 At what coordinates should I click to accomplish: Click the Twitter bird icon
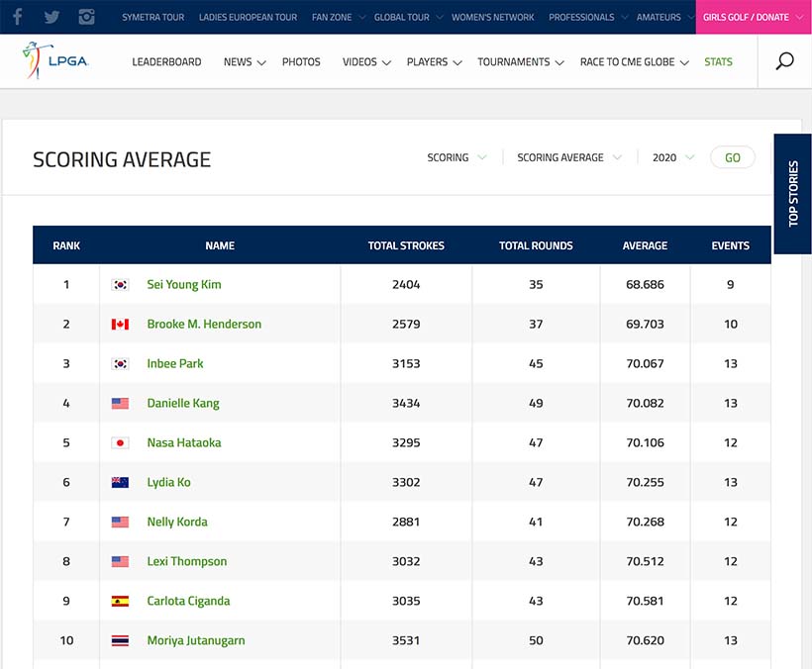[x=51, y=17]
